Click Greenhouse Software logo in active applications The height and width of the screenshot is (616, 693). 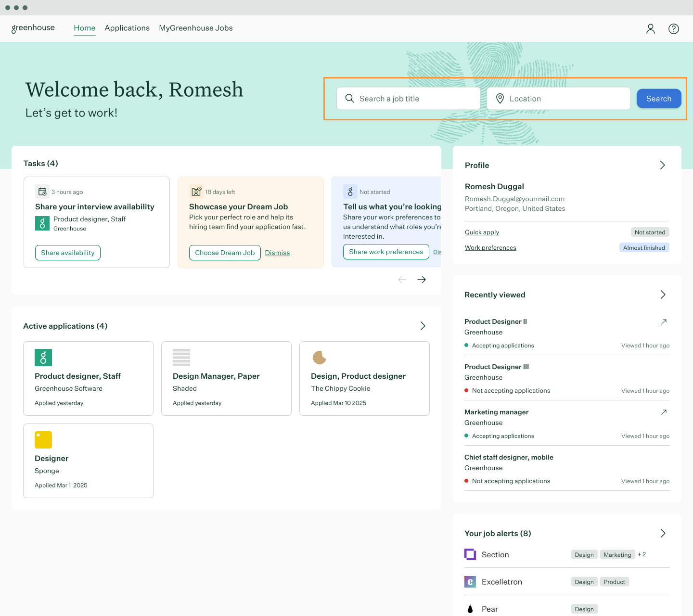[43, 358]
